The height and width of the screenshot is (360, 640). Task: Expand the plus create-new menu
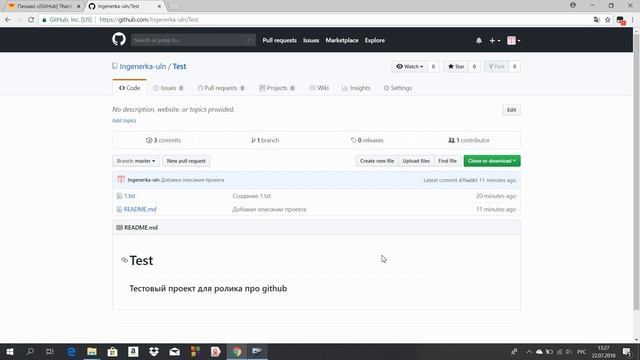494,40
